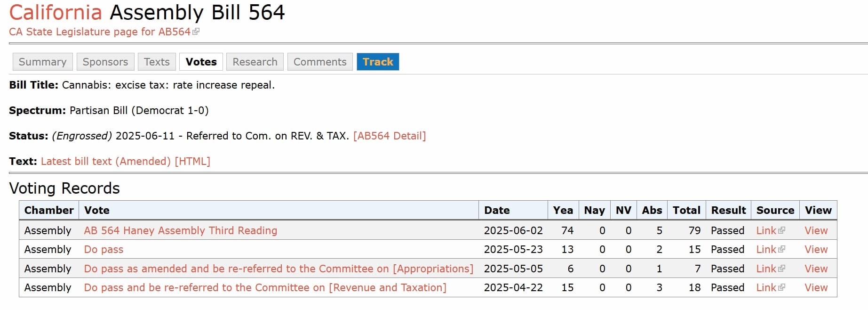Screen dimensions: 868x310
Task: Select the Votes tab
Action: pos(201,62)
